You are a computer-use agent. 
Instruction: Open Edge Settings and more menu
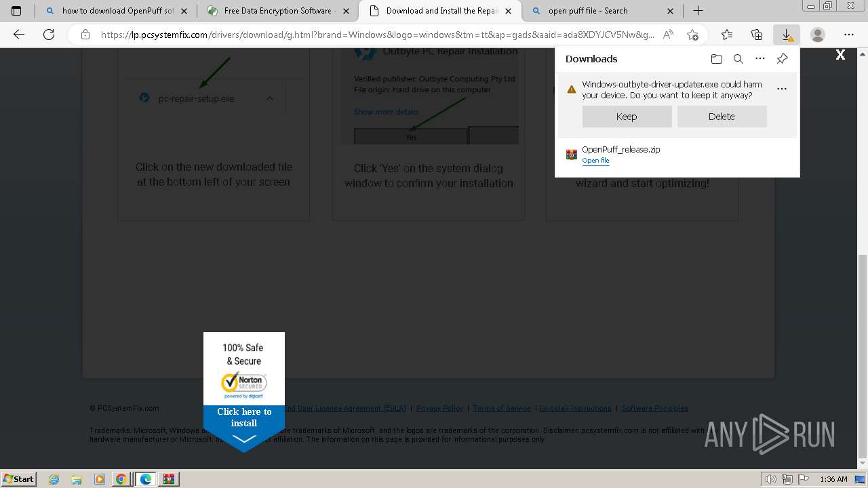[849, 35]
